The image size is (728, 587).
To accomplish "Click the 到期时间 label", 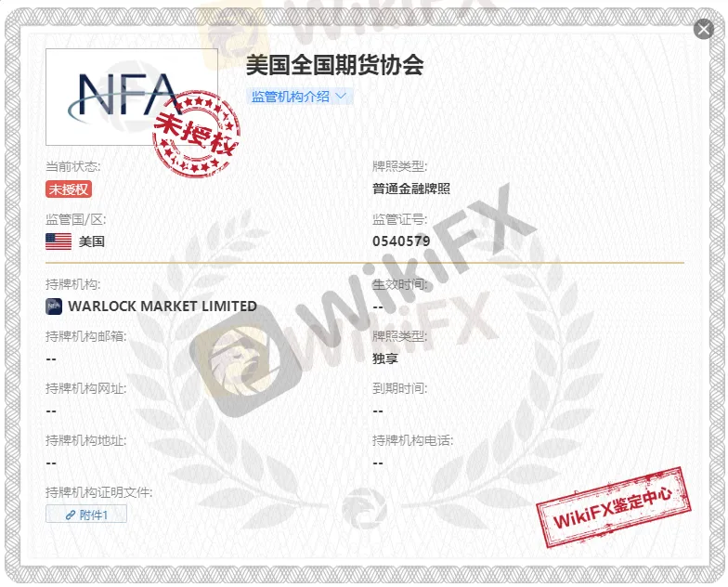I will [x=399, y=388].
